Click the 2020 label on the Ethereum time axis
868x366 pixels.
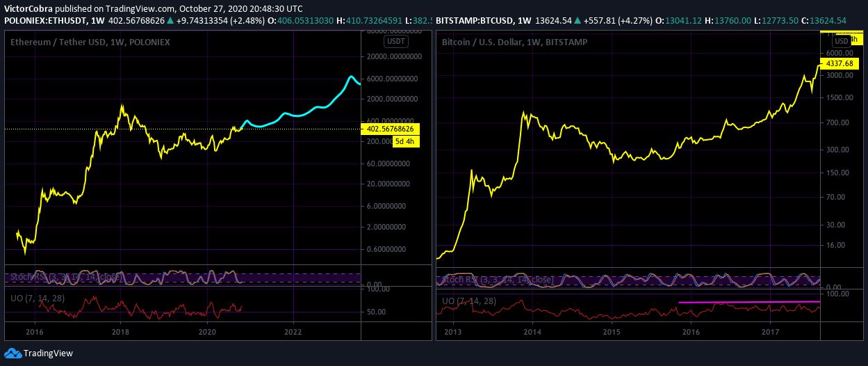pos(208,333)
